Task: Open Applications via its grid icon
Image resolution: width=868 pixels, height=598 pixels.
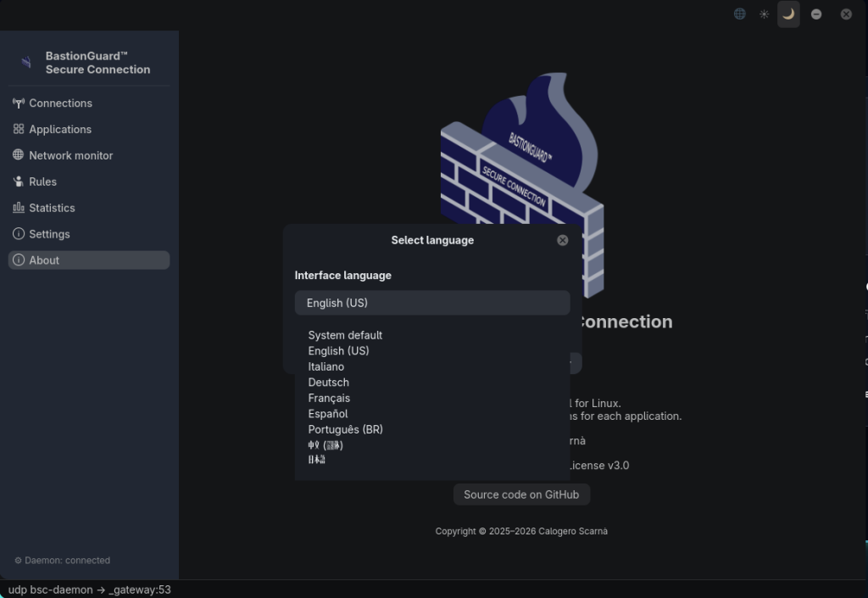Action: (19, 129)
